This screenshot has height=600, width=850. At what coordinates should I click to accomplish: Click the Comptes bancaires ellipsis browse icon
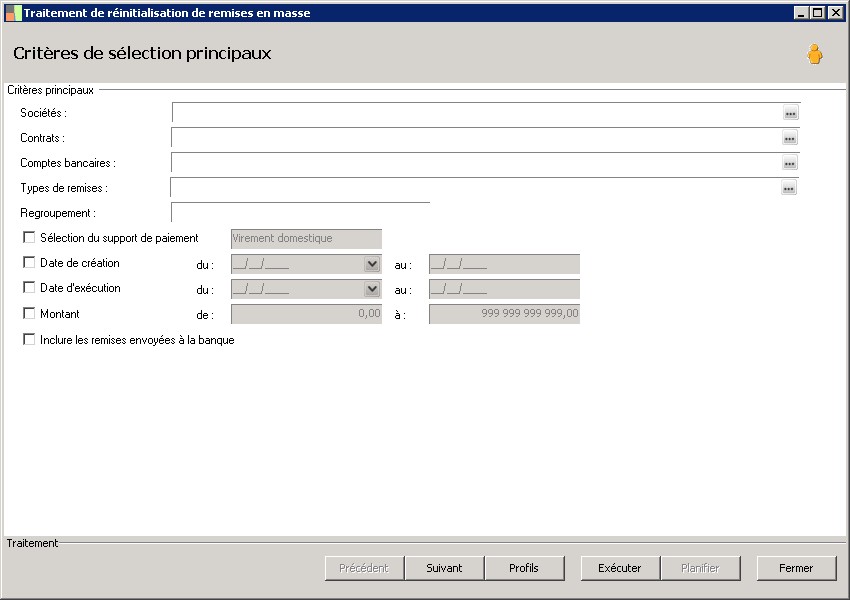[789, 164]
